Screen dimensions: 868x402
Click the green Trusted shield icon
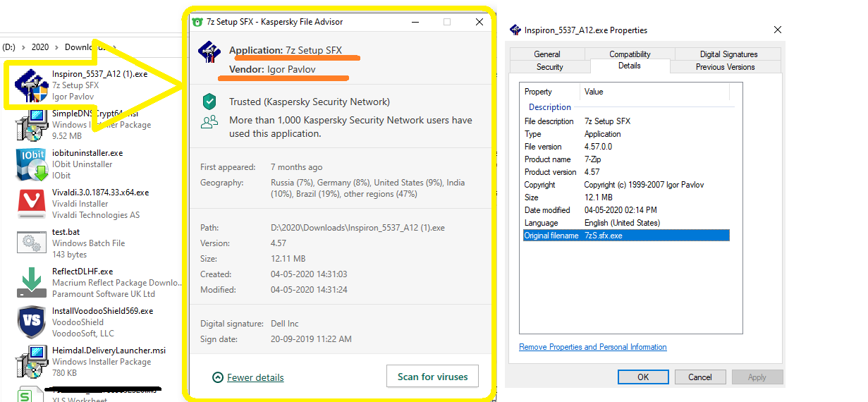(x=209, y=102)
